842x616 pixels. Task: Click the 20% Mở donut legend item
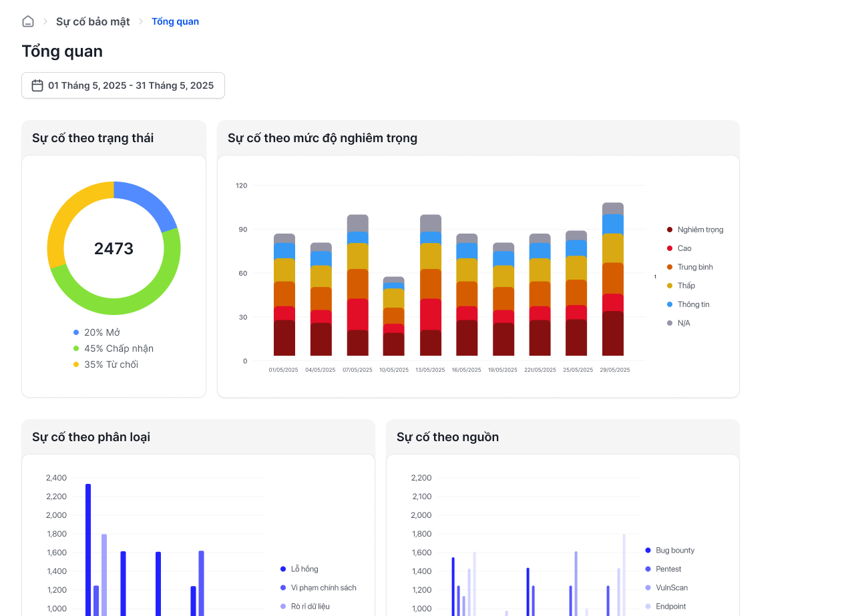(x=97, y=332)
